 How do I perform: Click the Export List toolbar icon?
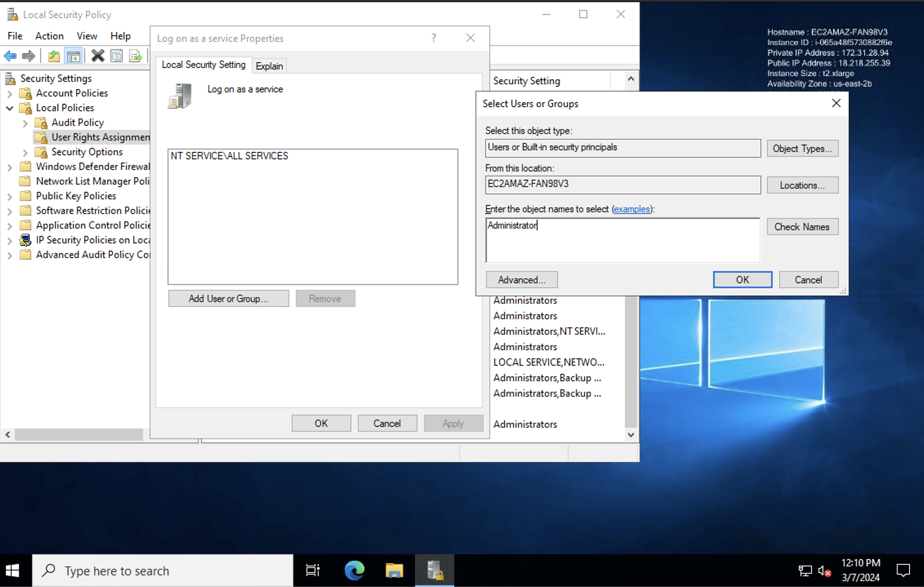point(135,56)
